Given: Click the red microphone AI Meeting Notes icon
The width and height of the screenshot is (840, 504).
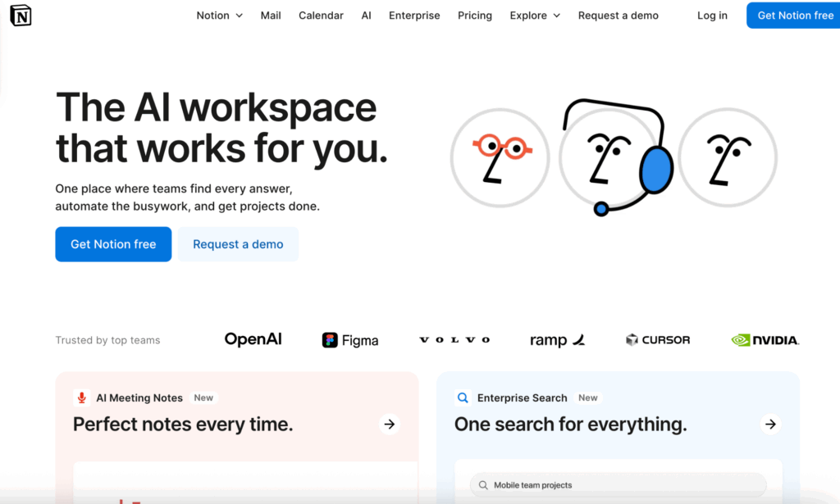Looking at the screenshot, I should point(81,397).
